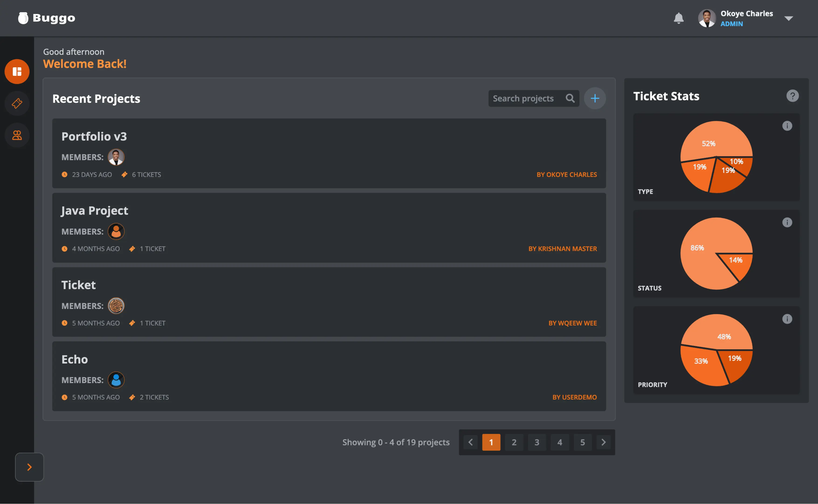This screenshot has height=504, width=818.
Task: Go to the next projects page chevron
Action: [x=603, y=442]
